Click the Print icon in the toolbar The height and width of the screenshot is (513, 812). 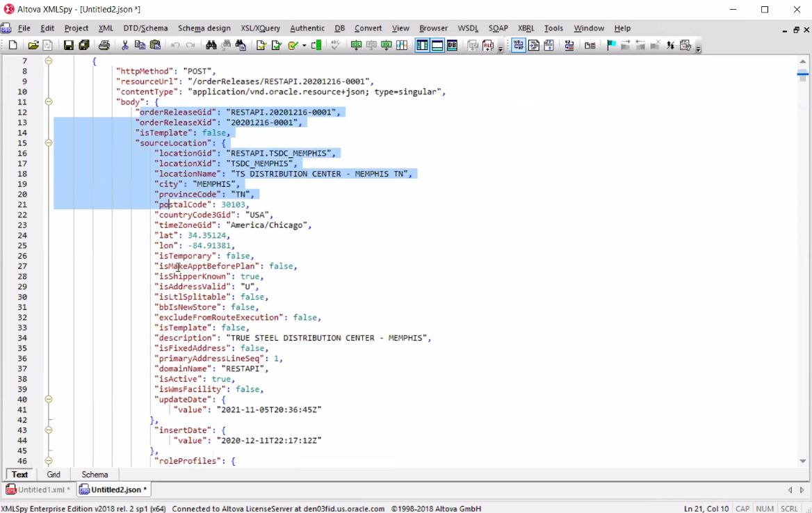point(104,46)
